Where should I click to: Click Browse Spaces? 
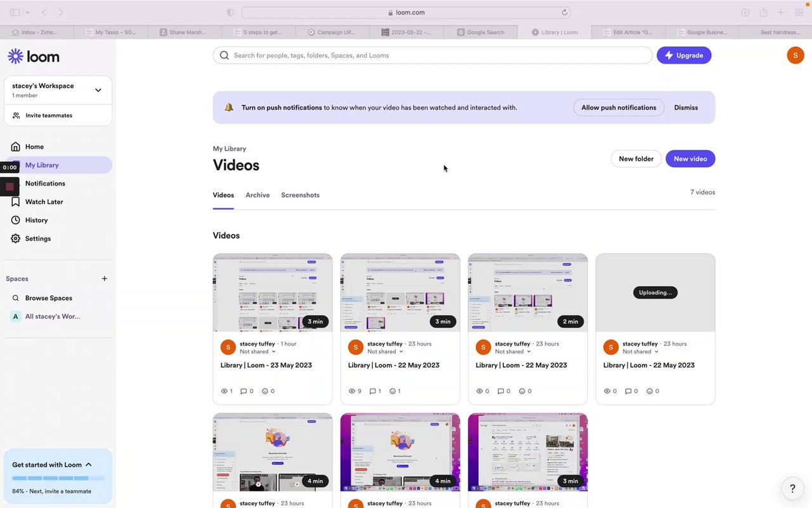[49, 298]
